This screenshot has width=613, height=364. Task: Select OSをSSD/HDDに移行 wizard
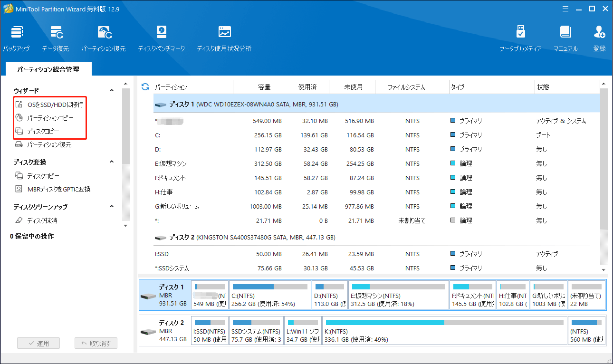(x=49, y=105)
